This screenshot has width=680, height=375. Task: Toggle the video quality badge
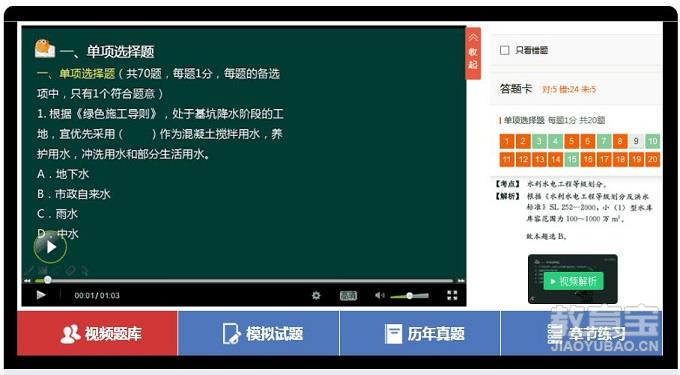(x=348, y=296)
